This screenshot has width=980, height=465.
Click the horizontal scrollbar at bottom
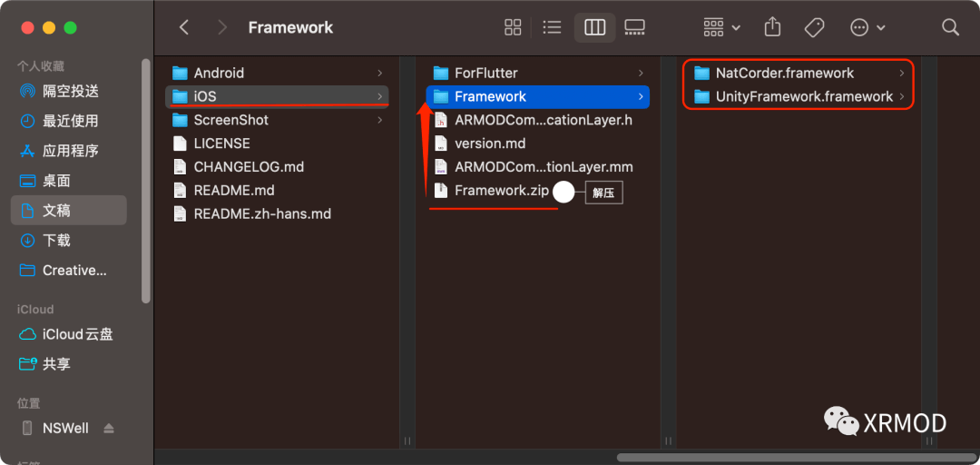coord(797,458)
